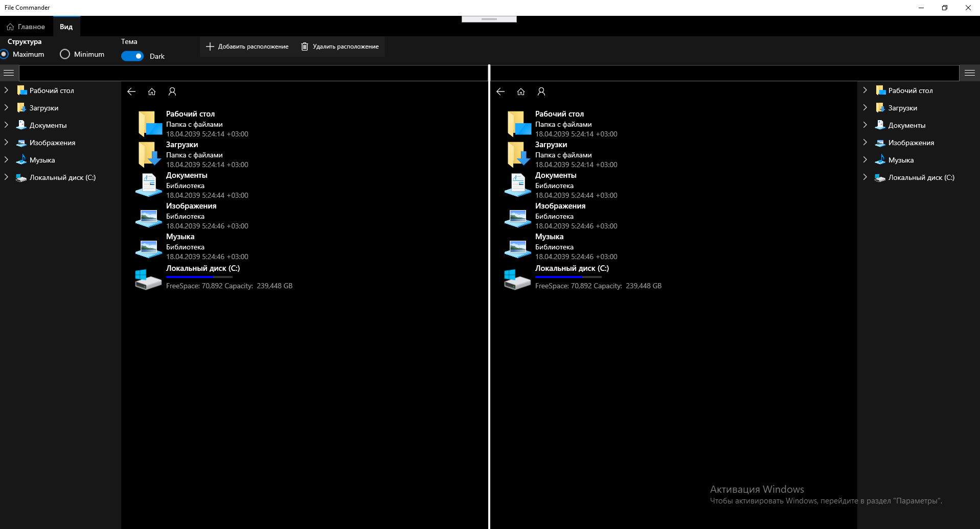Expand Изображения in left sidebar tree
The width and height of the screenshot is (980, 529).
(x=6, y=142)
